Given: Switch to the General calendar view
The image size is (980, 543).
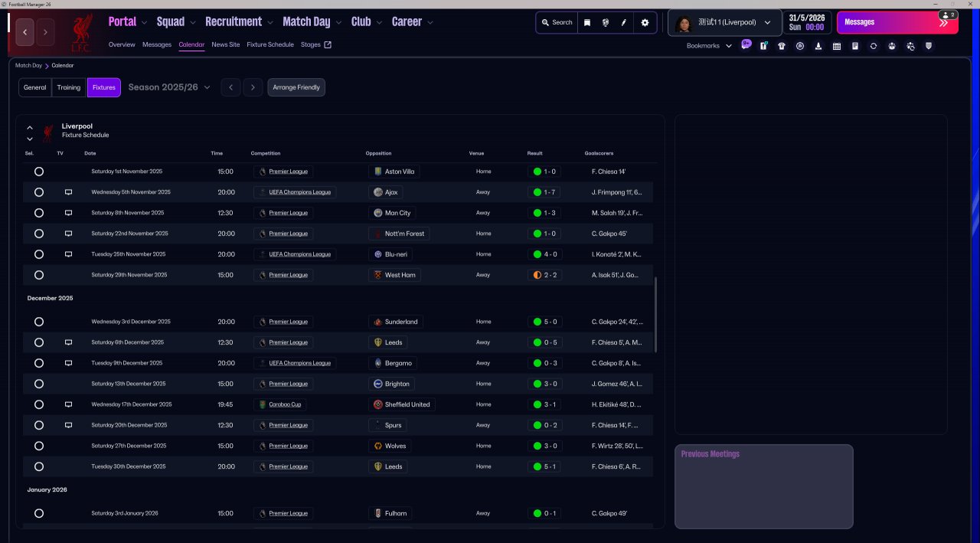Looking at the screenshot, I should (35, 87).
